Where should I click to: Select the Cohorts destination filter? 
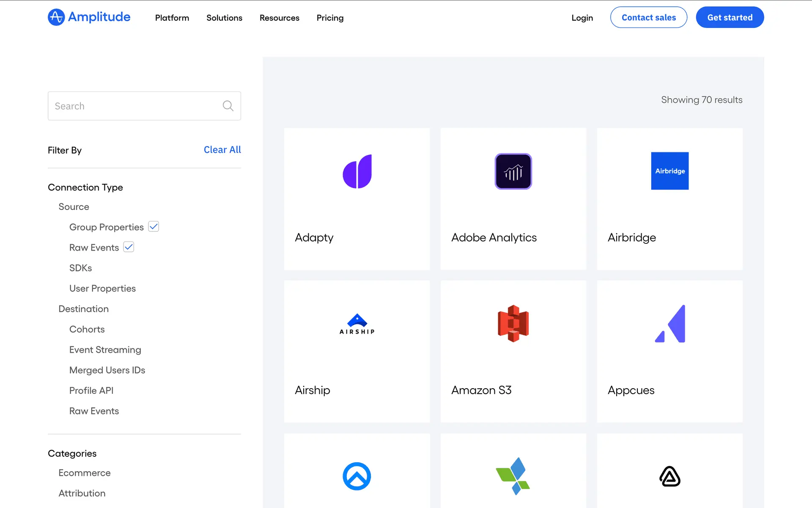[87, 329]
